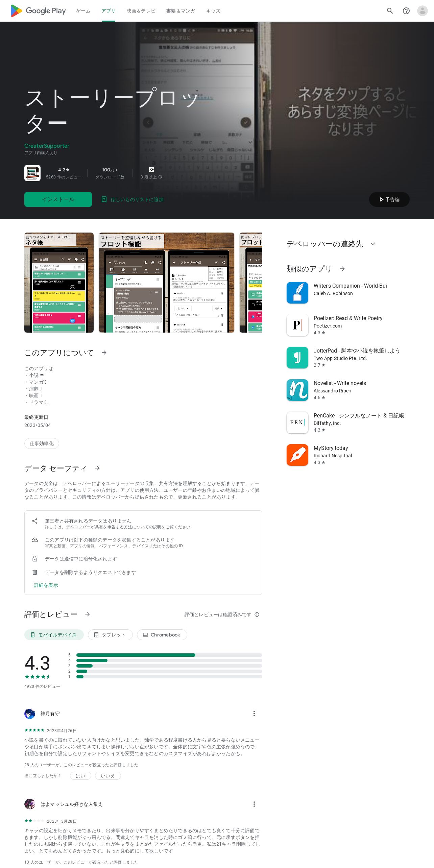The height and width of the screenshot is (868, 434).
Task: Click arrow next to データ セーフティ
Action: click(x=97, y=468)
